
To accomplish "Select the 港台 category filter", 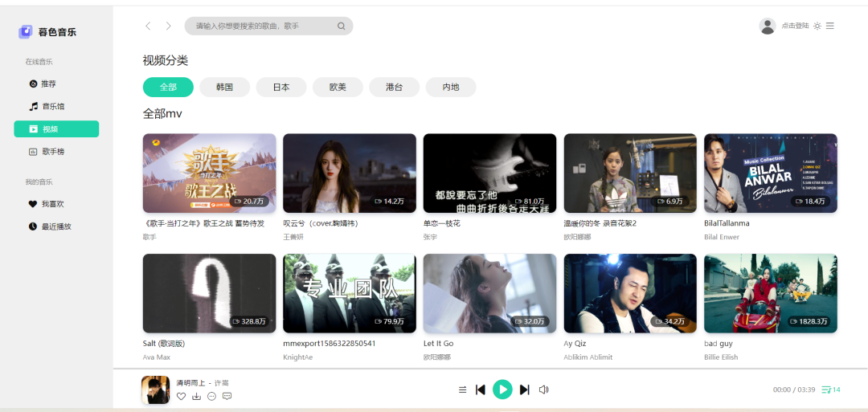I will pos(394,88).
